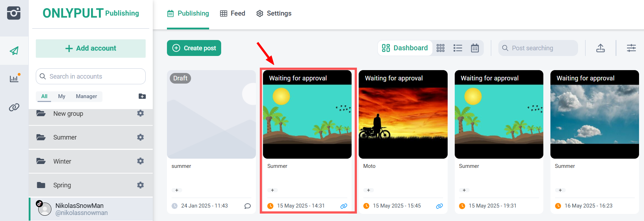The width and height of the screenshot is (644, 221).
Task: Click the Create post button
Action: click(x=194, y=48)
